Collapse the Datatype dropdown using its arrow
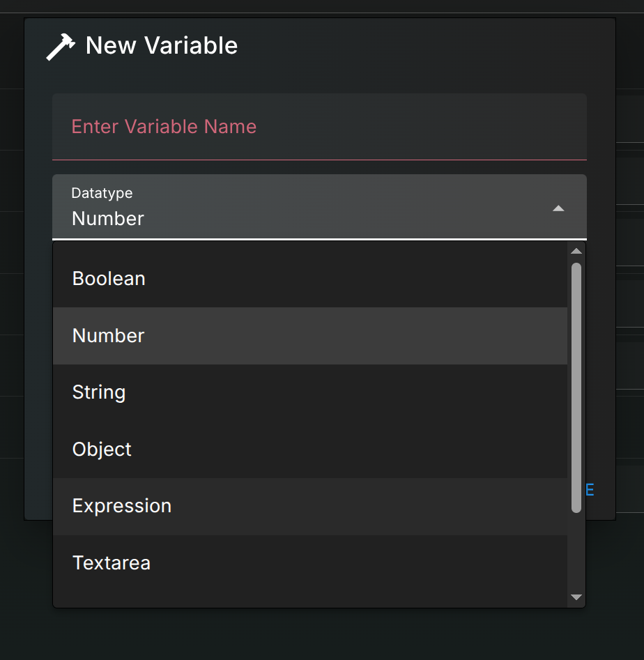This screenshot has height=660, width=644. click(558, 208)
